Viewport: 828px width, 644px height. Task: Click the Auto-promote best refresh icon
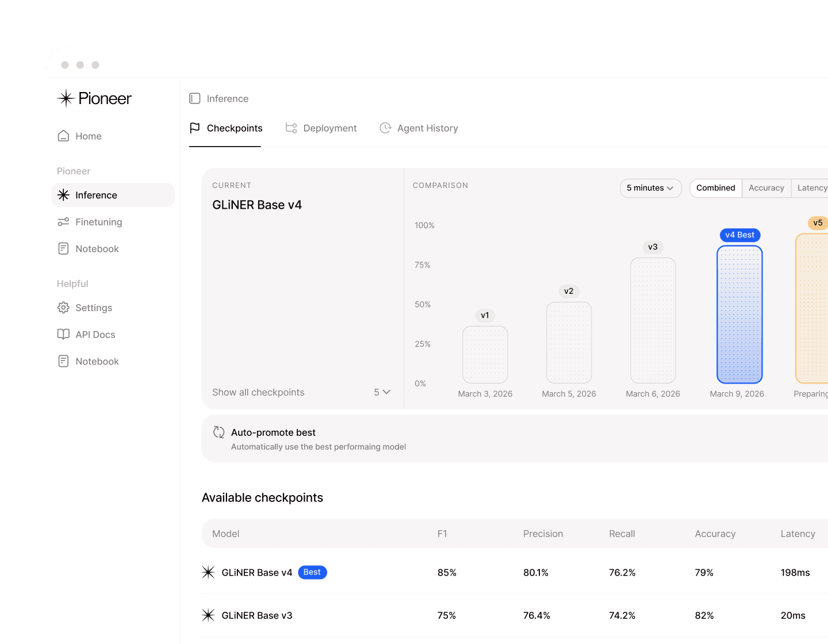[x=218, y=432]
